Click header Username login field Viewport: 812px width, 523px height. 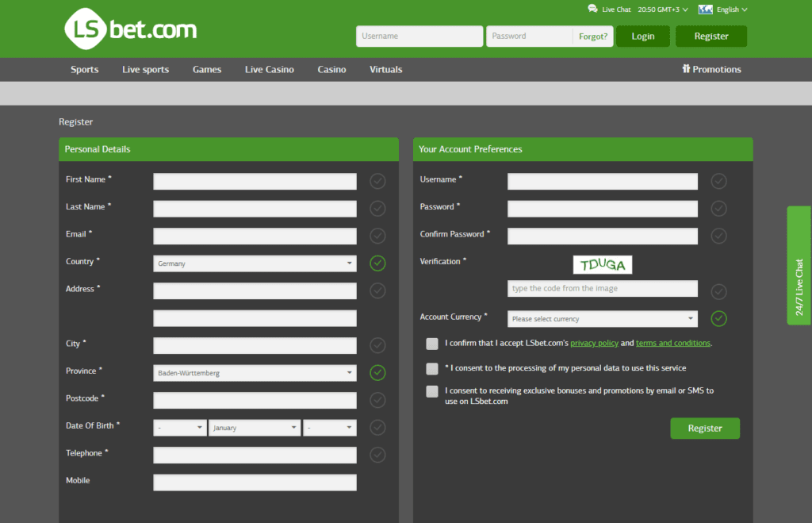point(419,37)
